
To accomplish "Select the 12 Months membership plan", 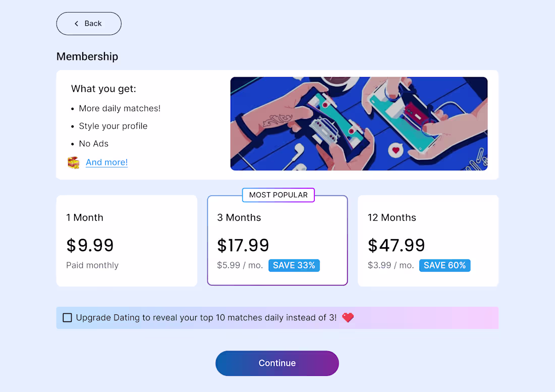I will coord(428,241).
